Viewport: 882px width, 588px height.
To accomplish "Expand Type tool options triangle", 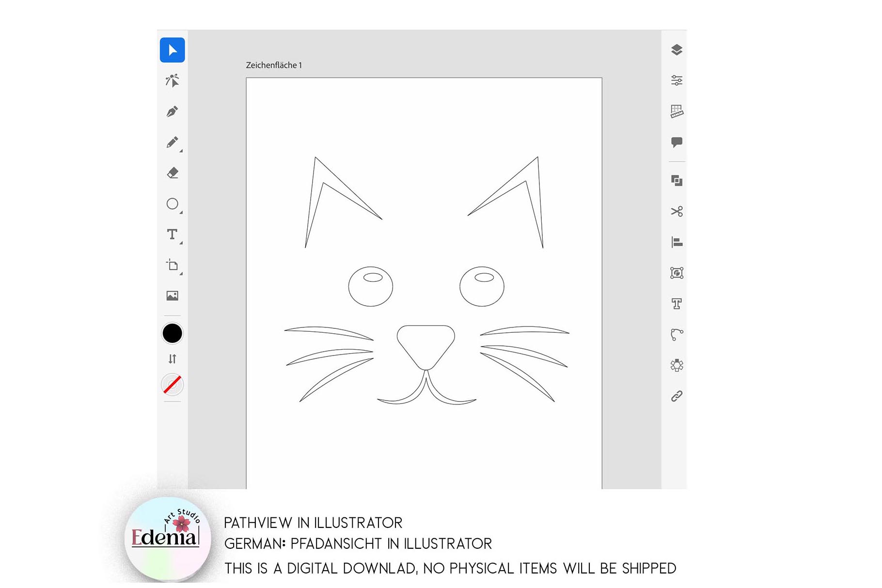I will [181, 243].
